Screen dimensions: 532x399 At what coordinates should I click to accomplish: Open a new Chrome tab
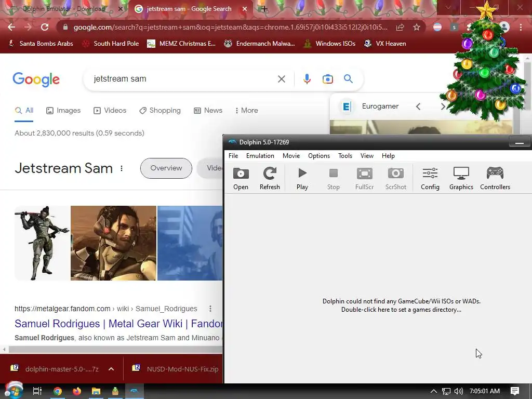264,9
